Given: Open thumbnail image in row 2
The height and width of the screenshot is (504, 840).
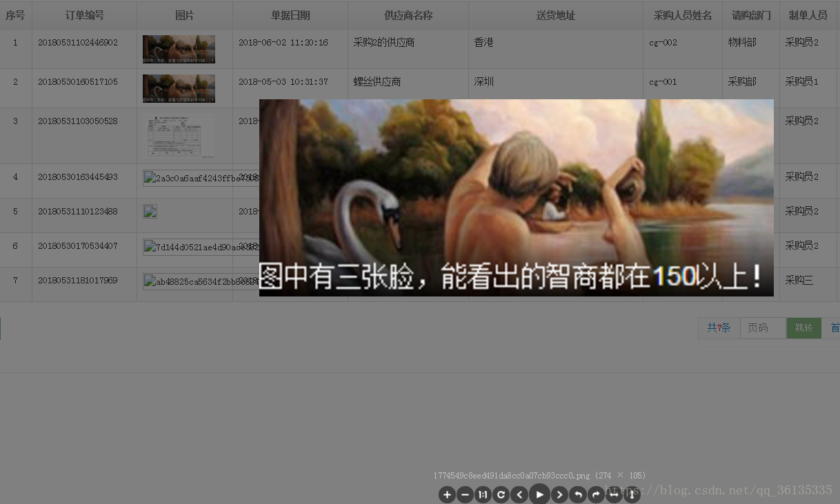Looking at the screenshot, I should point(179,88).
